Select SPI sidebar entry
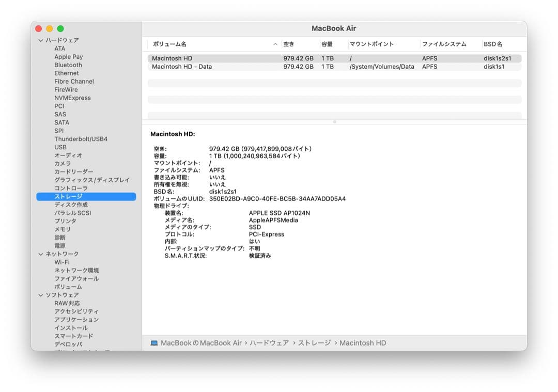Image resolution: width=558 pixels, height=392 pixels. (59, 131)
